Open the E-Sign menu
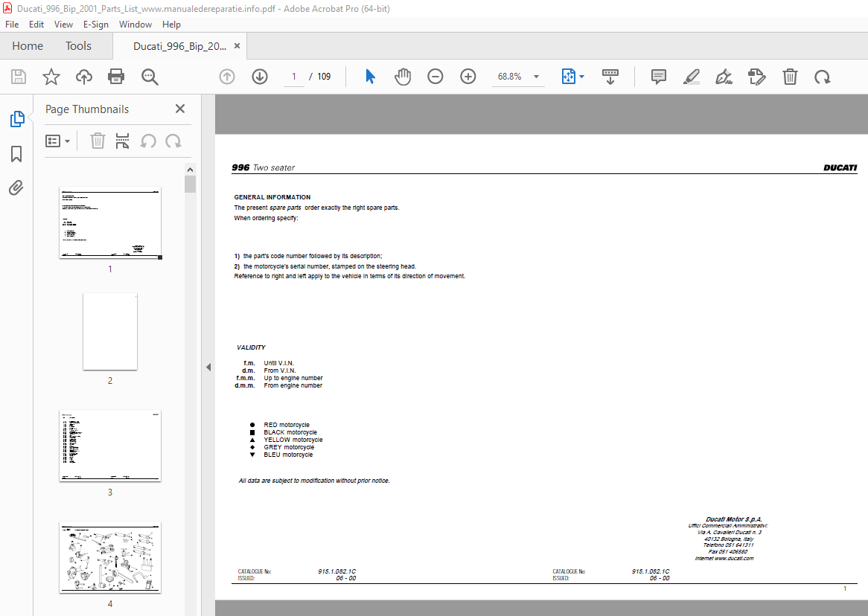Viewport: 868px width, 616px height. [x=96, y=25]
